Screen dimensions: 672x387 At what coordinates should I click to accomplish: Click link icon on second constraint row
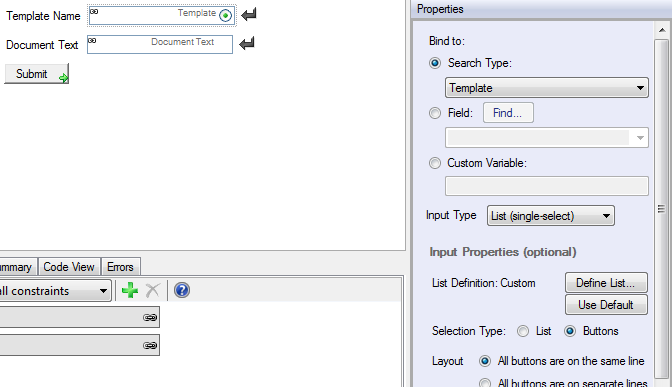coord(150,345)
